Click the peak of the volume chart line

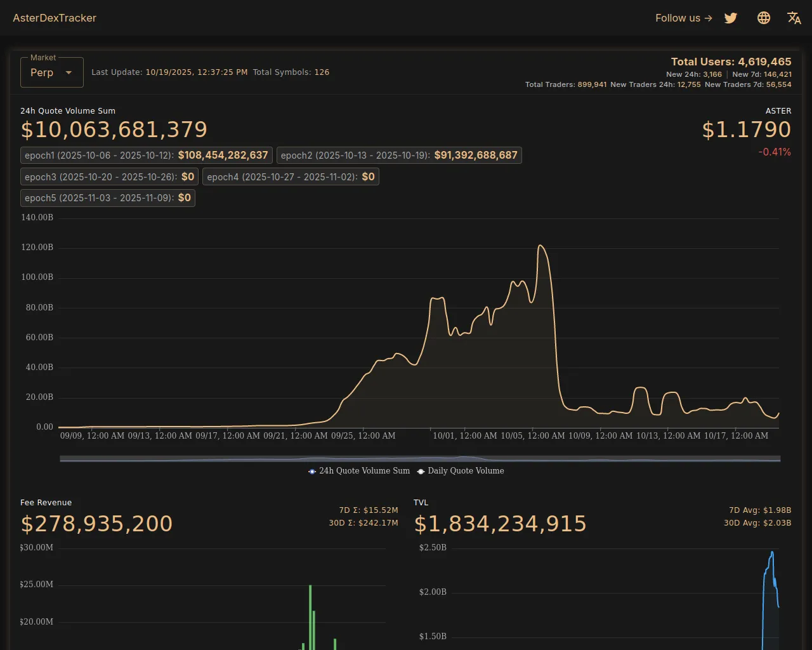[x=540, y=246]
